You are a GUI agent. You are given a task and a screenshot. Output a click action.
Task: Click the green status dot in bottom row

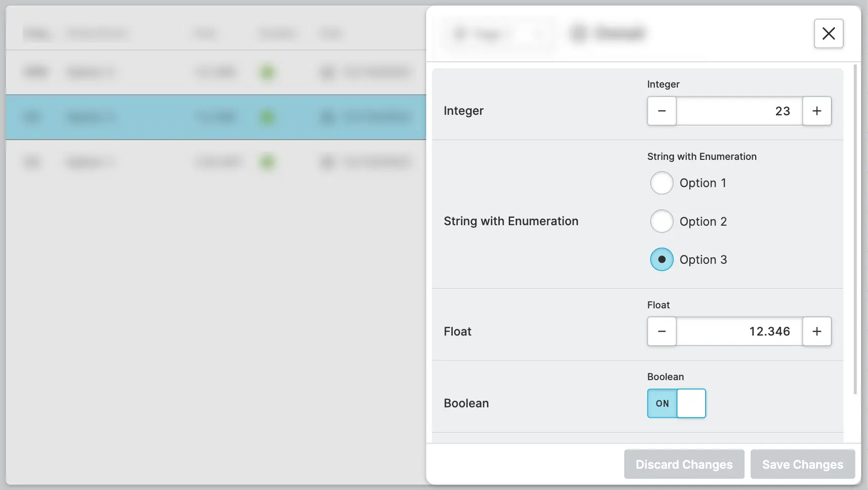click(x=267, y=162)
